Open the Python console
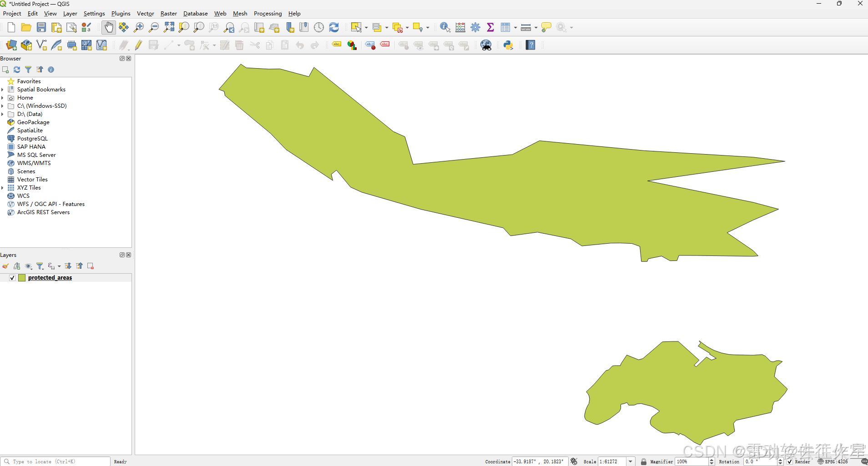868x466 pixels. [x=508, y=45]
